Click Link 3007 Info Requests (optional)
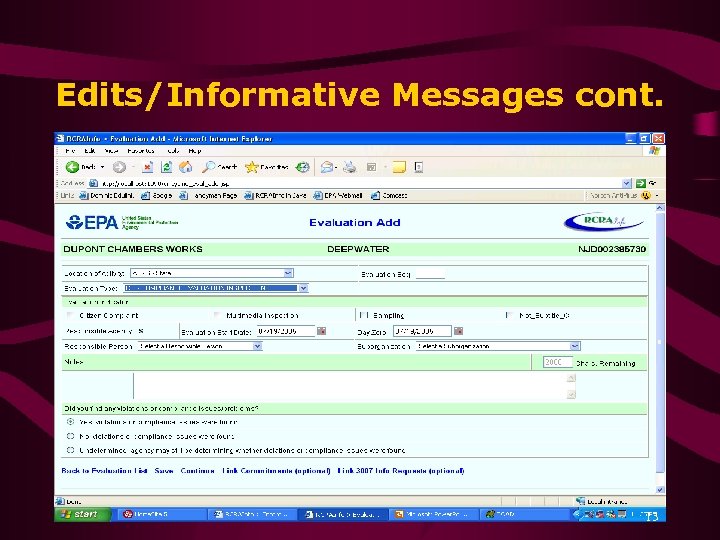The image size is (720, 540). pos(401,471)
